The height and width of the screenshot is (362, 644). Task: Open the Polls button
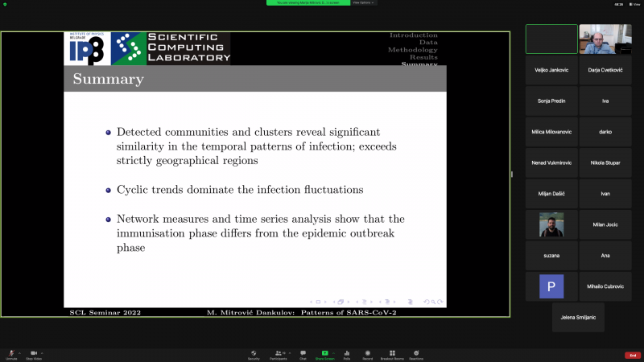click(x=347, y=355)
